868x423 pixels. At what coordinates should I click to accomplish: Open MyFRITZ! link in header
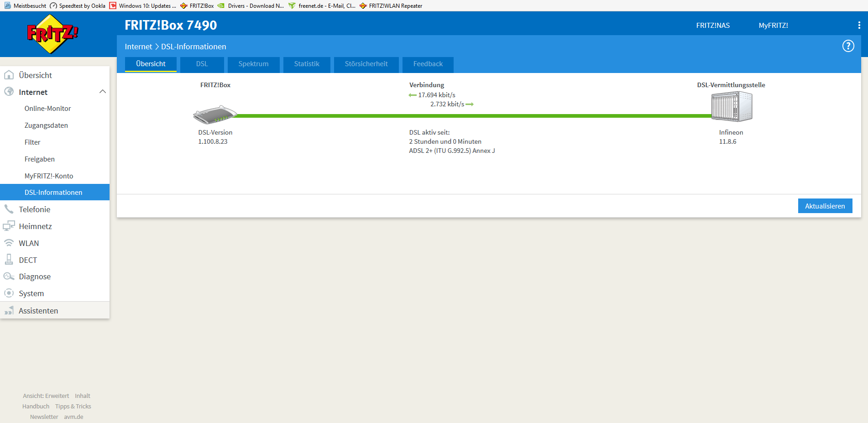click(774, 26)
